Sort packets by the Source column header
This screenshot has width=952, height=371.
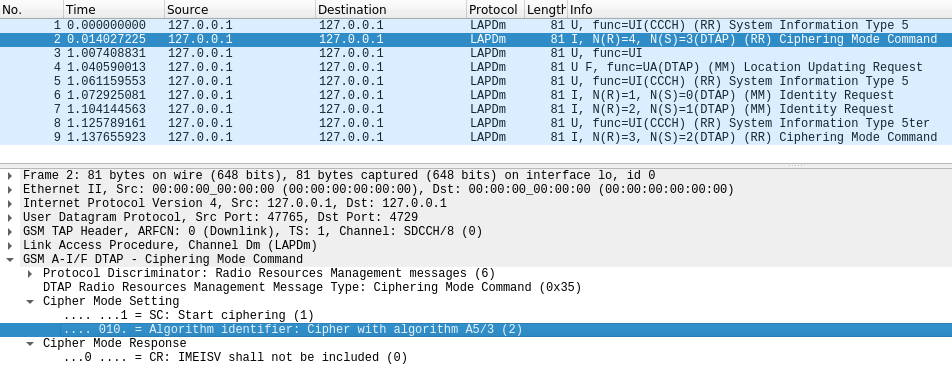240,9
